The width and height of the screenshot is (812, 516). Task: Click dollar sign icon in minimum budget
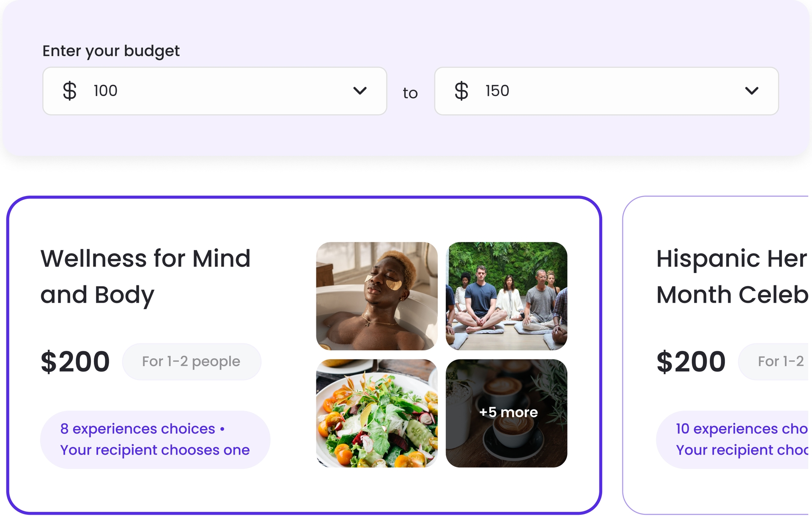click(x=69, y=91)
